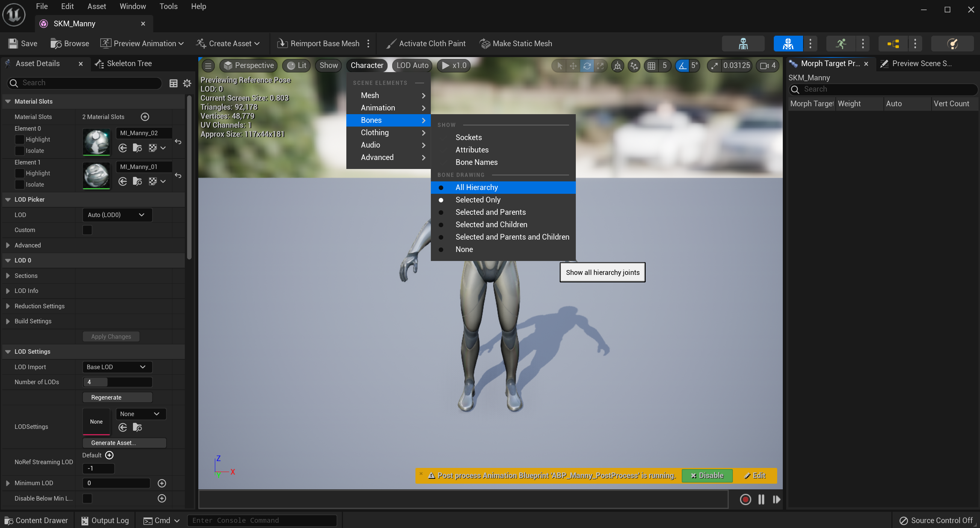Screen dimensions: 980x528
Task: Use selected asset for MI_Manny_02
Action: pos(122,148)
